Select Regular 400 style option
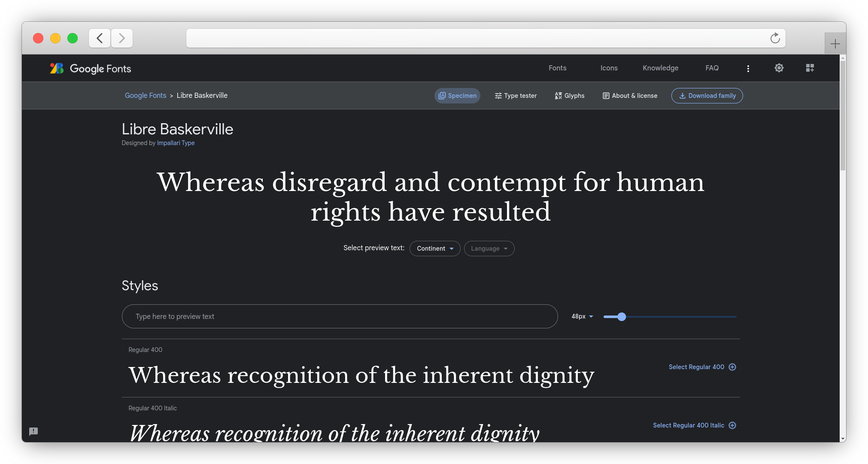This screenshot has width=868, height=464. pos(701,367)
